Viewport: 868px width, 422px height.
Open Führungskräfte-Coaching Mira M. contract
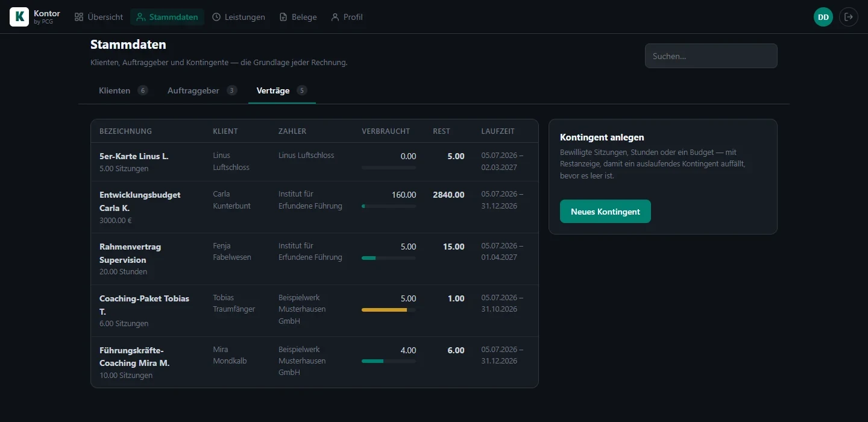click(x=315, y=362)
